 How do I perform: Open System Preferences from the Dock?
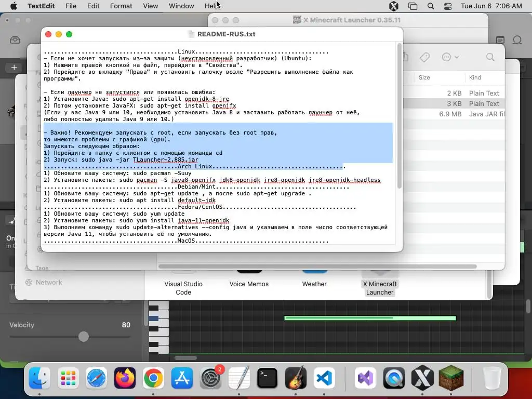tap(211, 378)
